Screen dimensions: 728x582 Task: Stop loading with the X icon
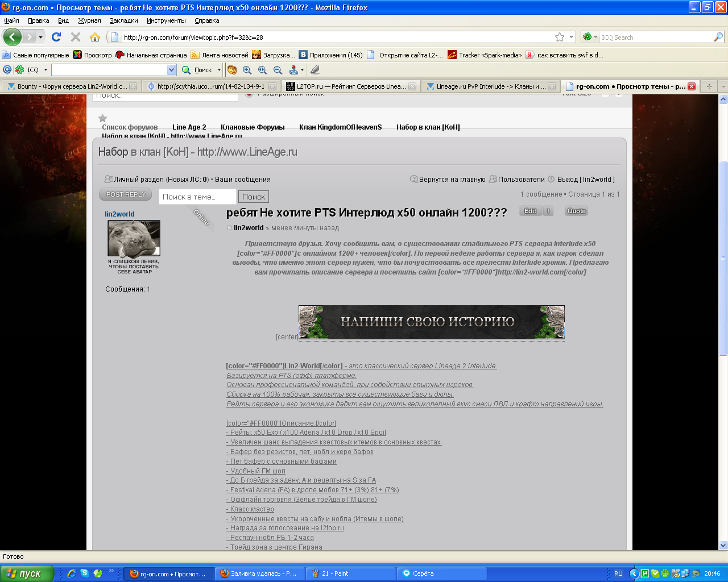(76, 37)
